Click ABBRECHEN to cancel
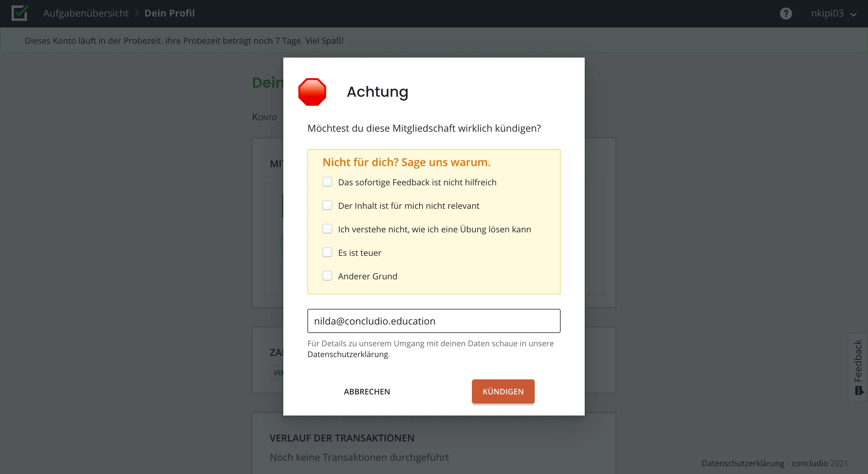The image size is (868, 474). click(x=366, y=391)
